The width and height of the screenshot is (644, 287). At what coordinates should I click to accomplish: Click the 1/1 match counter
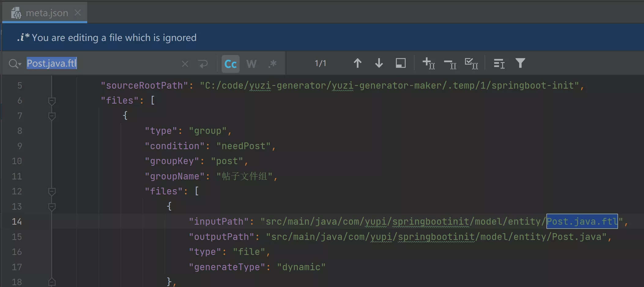pyautogui.click(x=320, y=63)
